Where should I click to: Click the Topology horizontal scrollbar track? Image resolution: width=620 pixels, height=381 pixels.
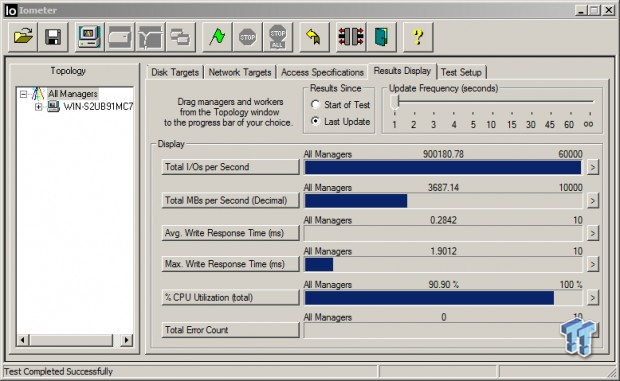[x=74, y=340]
